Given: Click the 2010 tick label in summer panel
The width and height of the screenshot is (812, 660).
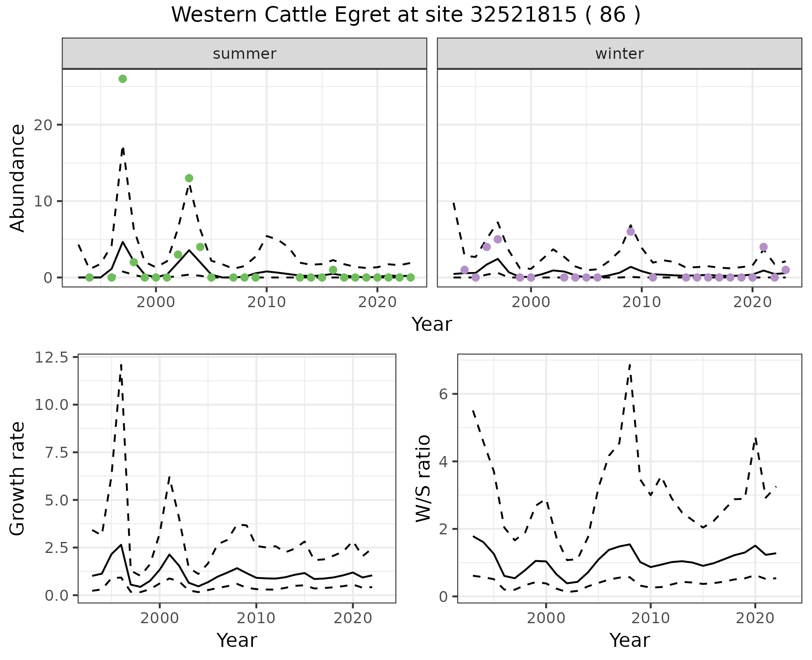Looking at the screenshot, I should [x=266, y=302].
